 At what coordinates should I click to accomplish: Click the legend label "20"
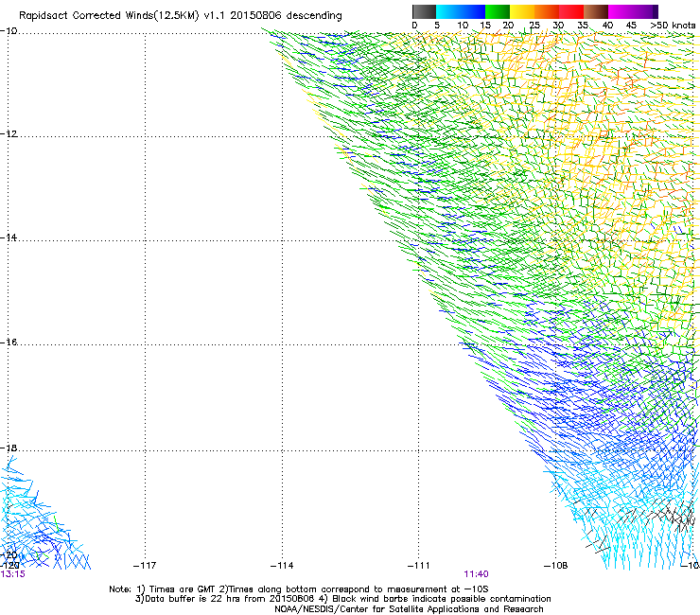coord(508,26)
